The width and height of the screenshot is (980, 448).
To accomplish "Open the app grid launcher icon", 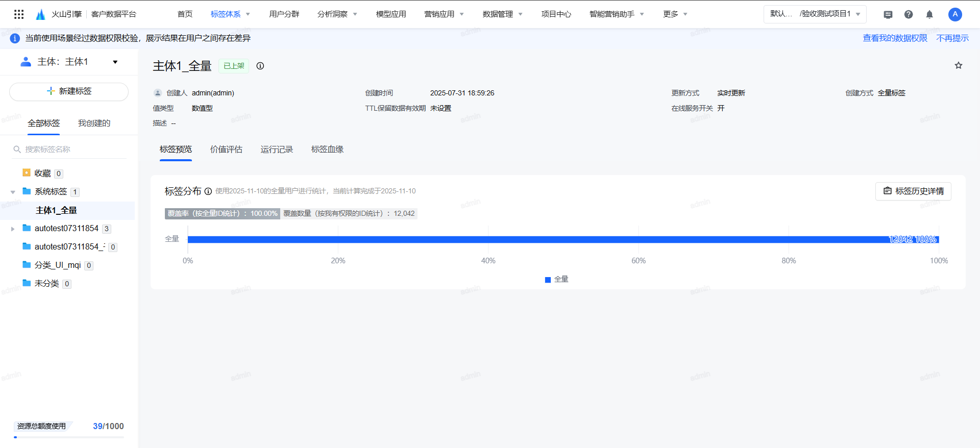I will pyautogui.click(x=19, y=14).
